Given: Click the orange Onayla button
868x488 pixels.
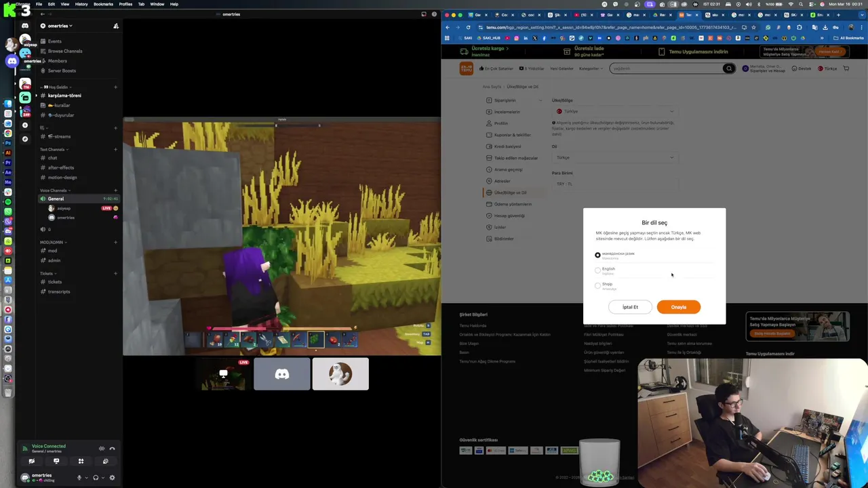Looking at the screenshot, I should (x=678, y=307).
